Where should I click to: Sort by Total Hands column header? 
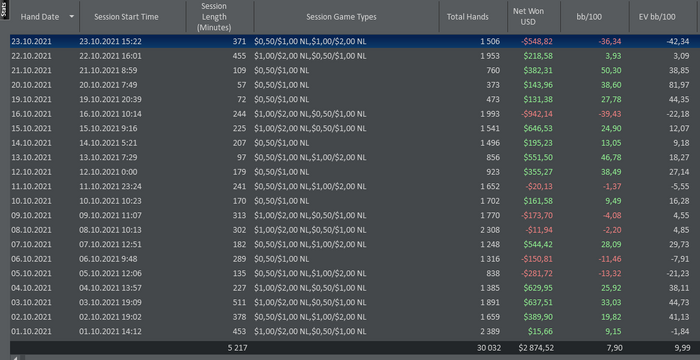467,17
